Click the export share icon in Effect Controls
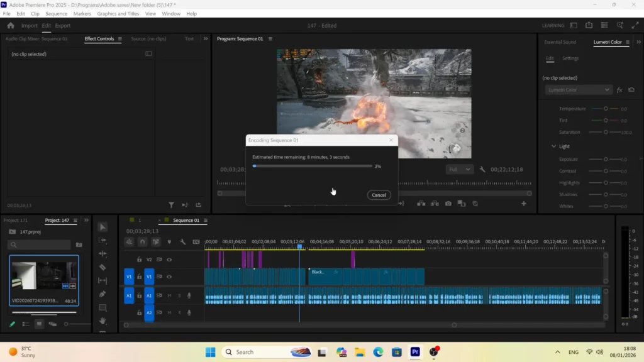 pyautogui.click(x=199, y=205)
